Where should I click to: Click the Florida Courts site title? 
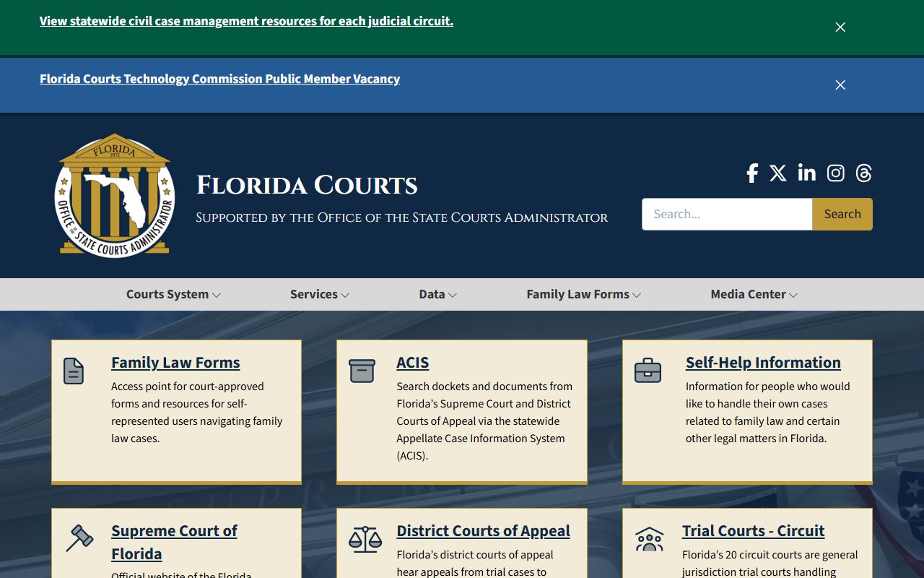click(307, 186)
